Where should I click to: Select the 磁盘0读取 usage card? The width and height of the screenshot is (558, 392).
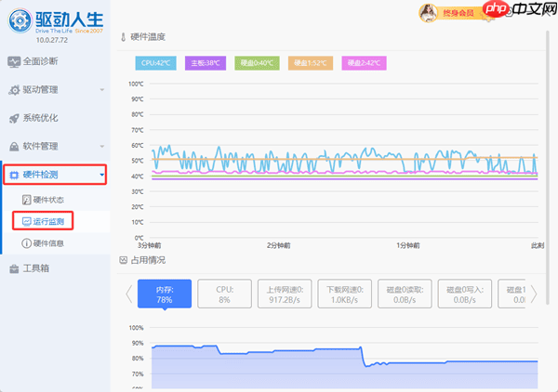(x=405, y=294)
